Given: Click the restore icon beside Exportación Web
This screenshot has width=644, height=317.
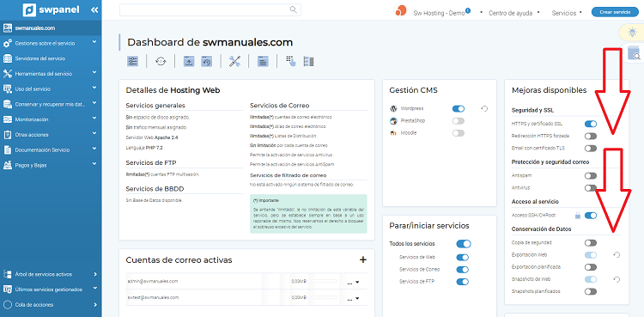Looking at the screenshot, I should point(617,255).
